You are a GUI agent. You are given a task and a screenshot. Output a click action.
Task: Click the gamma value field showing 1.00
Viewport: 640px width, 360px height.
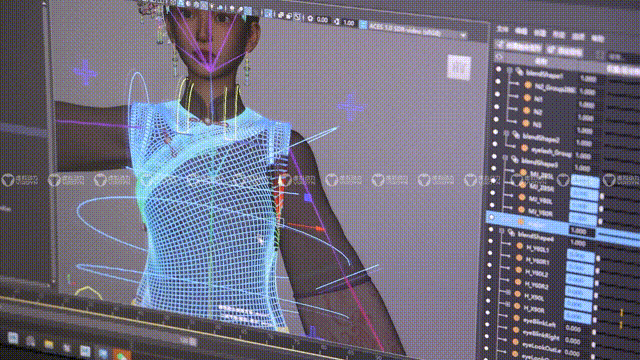tap(349, 23)
